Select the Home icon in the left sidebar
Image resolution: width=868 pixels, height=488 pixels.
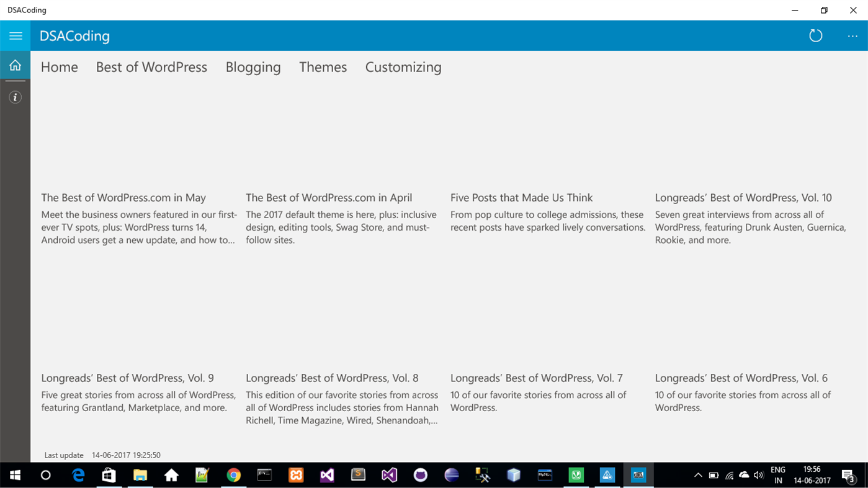(15, 64)
